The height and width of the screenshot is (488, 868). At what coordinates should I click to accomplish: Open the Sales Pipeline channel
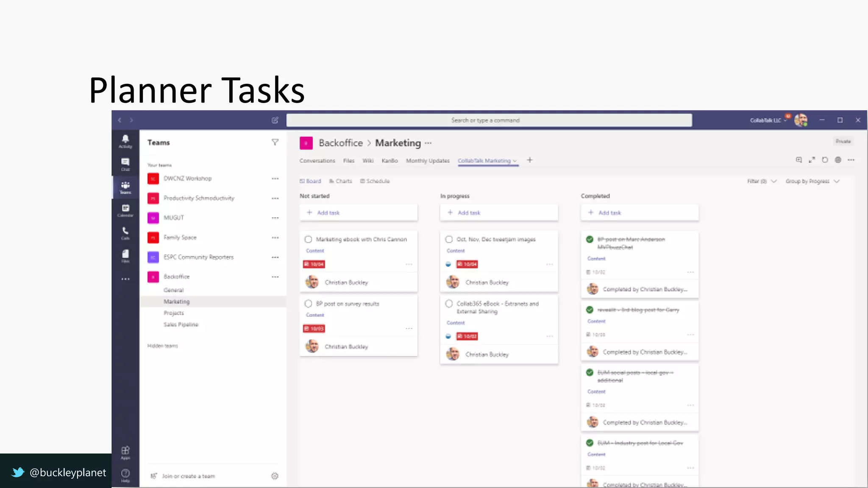click(x=181, y=325)
